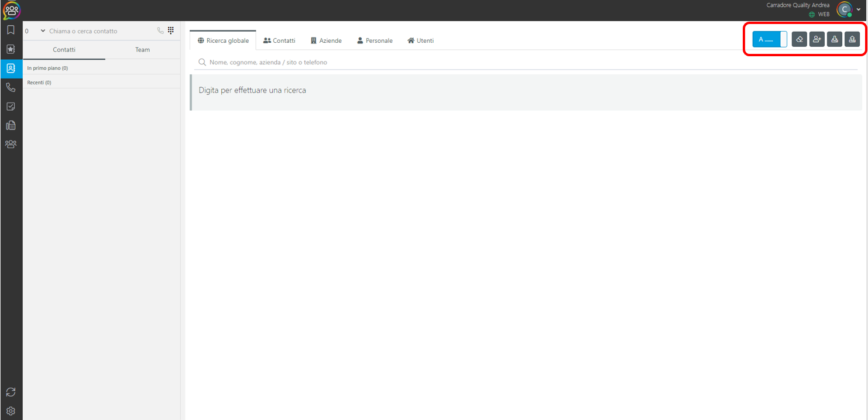Open settings gear in the sidebar

point(11,411)
